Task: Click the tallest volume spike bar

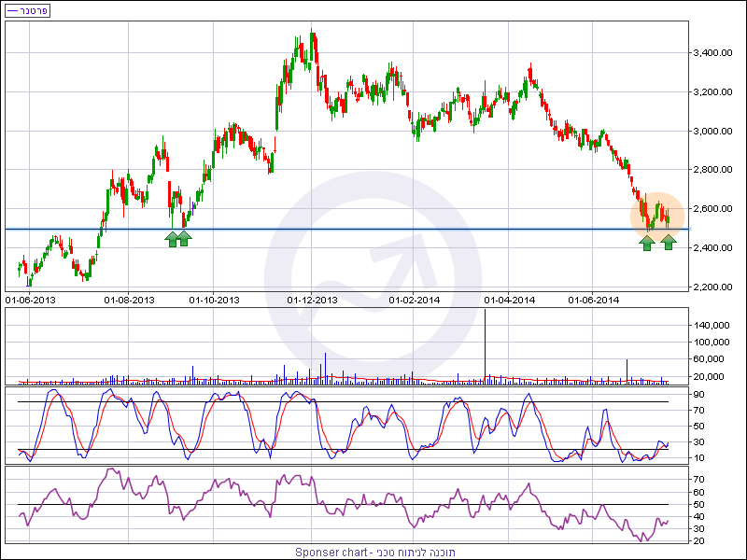Action: (485, 346)
